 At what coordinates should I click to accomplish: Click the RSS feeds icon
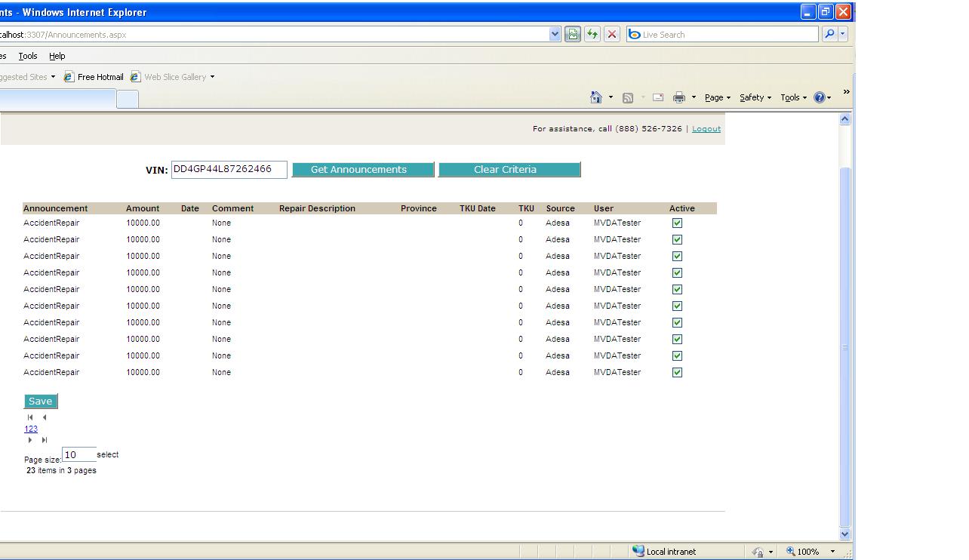pyautogui.click(x=627, y=97)
